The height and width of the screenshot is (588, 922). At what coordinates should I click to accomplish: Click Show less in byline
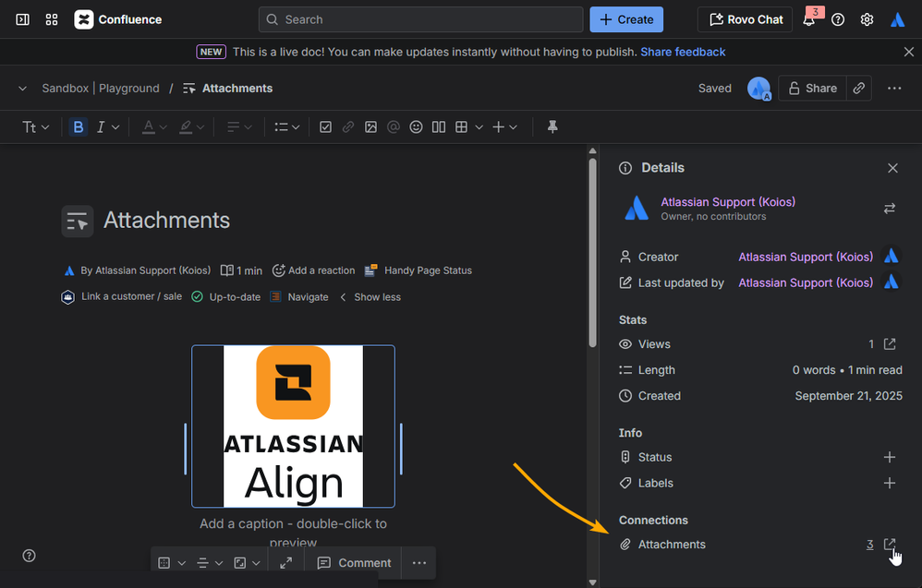370,296
